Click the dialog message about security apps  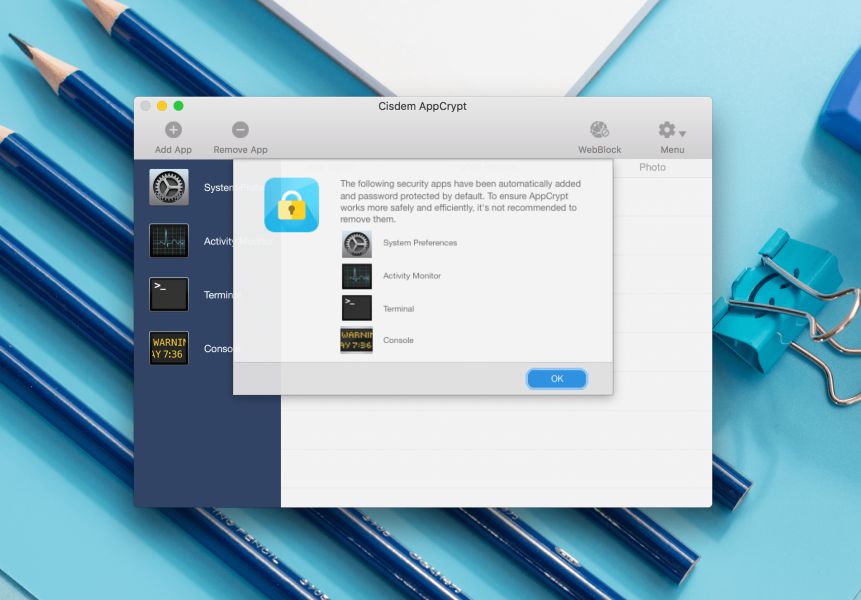point(460,201)
